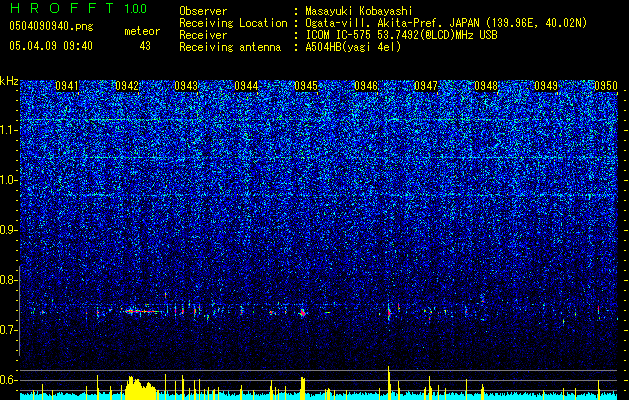
Task: Click the 'Receiver' field label
Action: point(203,35)
